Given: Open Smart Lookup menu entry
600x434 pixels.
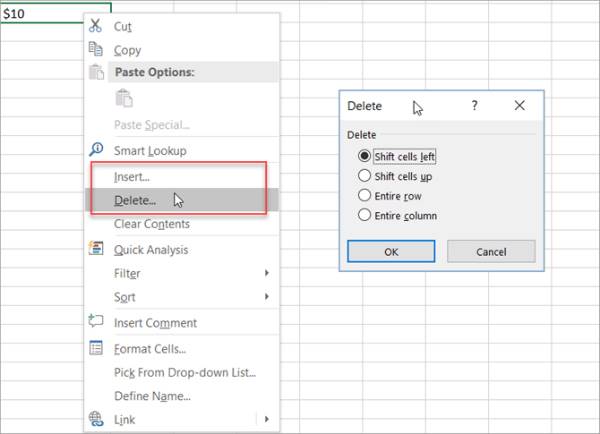Looking at the screenshot, I should click(x=182, y=150).
